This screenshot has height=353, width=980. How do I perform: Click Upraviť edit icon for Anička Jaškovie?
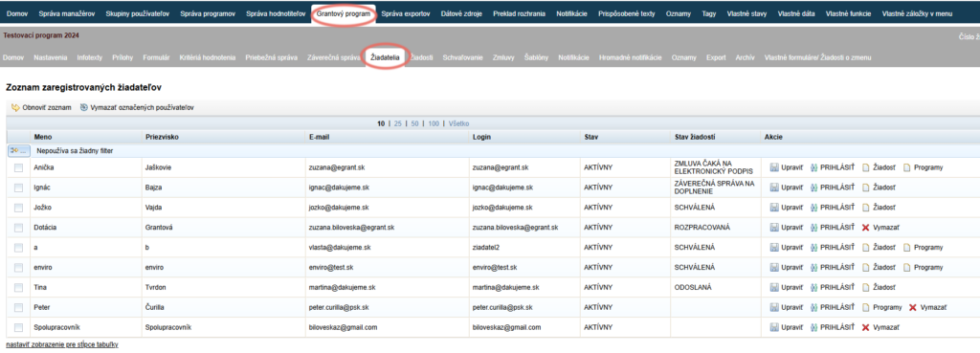pyautogui.click(x=773, y=167)
